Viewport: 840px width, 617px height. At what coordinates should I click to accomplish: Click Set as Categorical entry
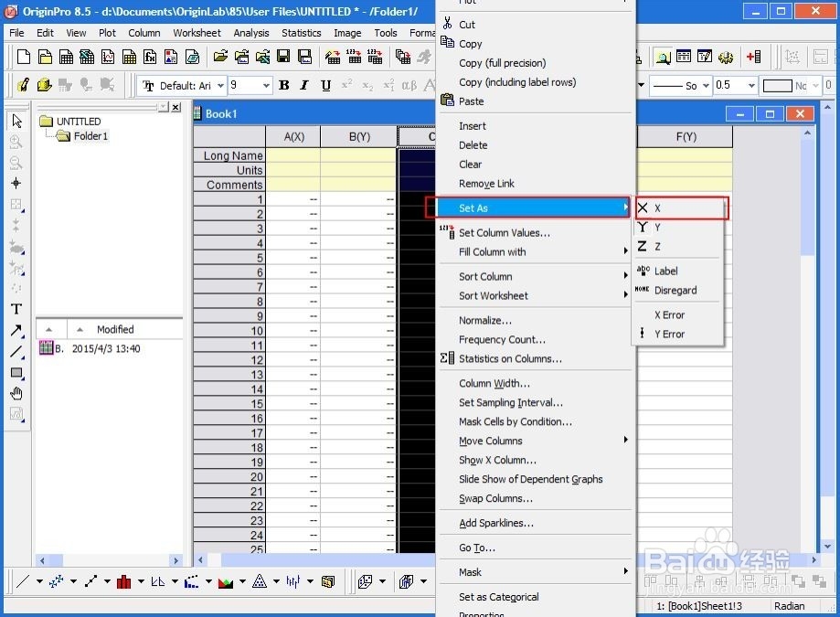(x=535, y=597)
